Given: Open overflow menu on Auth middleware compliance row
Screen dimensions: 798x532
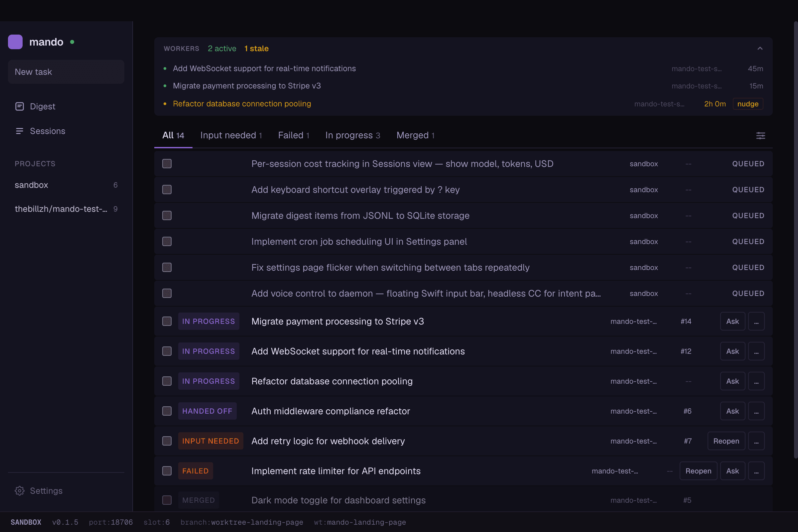Looking at the screenshot, I should coord(756,411).
